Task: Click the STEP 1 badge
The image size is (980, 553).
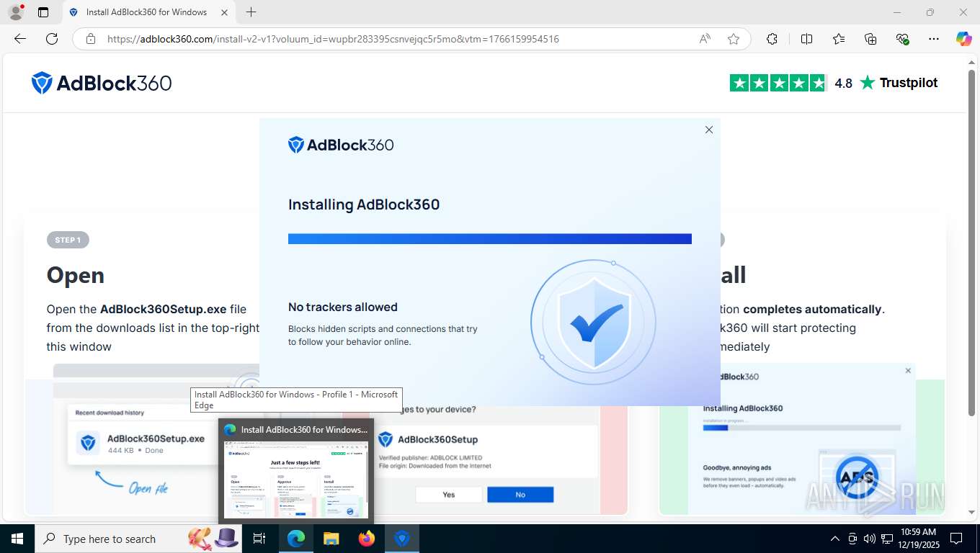Action: (x=68, y=240)
